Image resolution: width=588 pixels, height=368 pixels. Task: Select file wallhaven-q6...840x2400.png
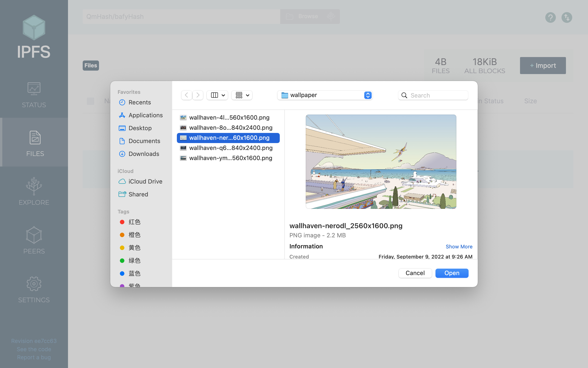[228, 148]
